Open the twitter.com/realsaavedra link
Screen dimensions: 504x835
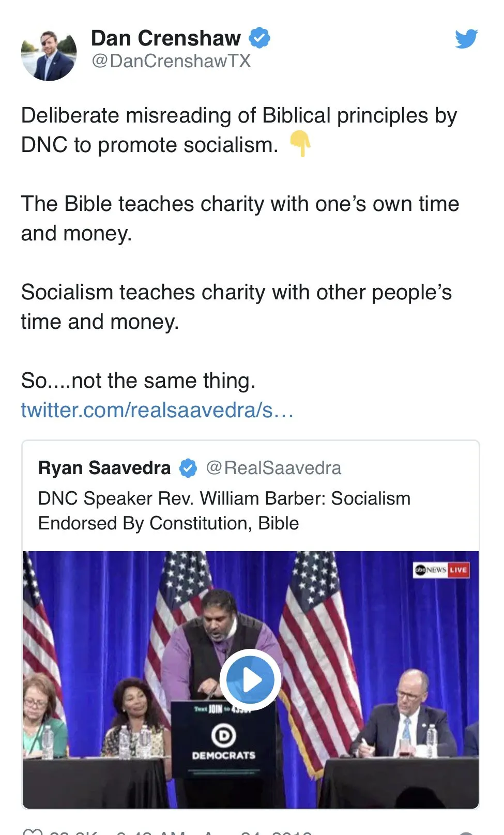[x=157, y=410]
